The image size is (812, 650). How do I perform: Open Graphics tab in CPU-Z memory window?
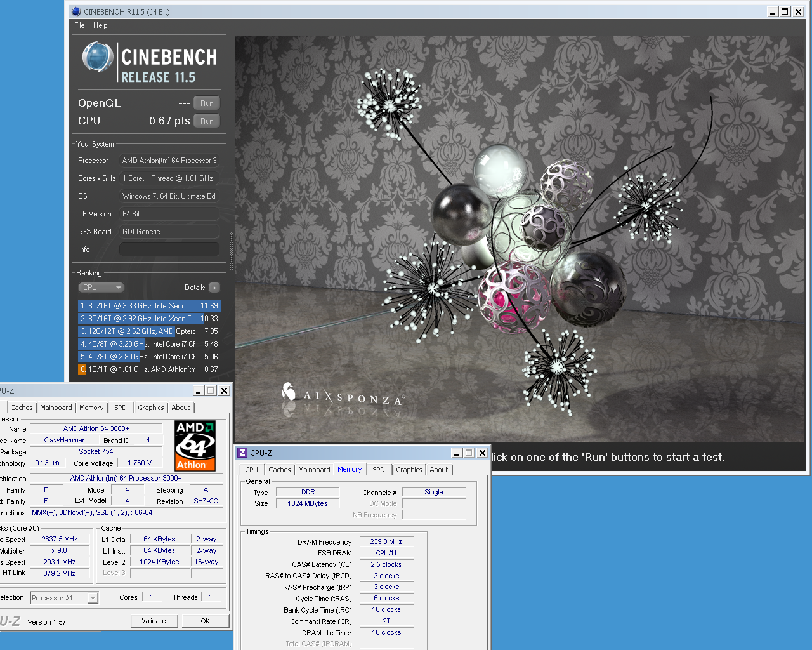409,470
